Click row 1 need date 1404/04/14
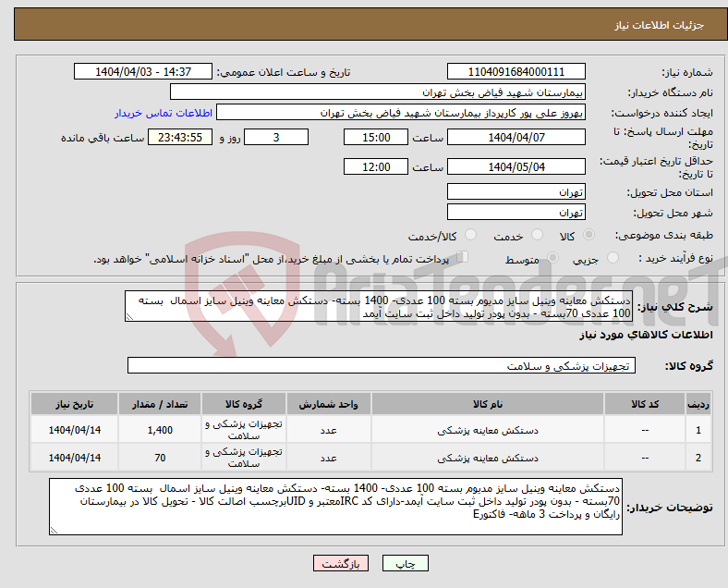The image size is (728, 588). (74, 430)
